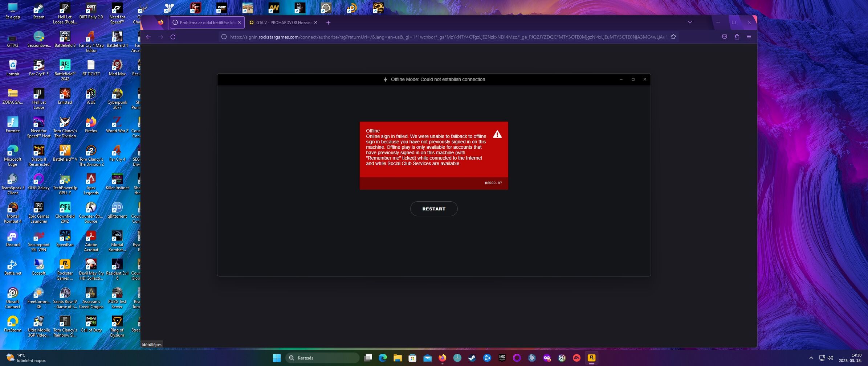Select the Discord desktop shortcut

(13, 239)
